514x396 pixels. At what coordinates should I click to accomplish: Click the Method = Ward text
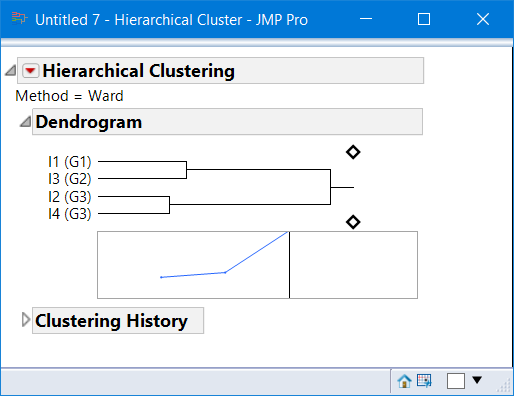[69, 96]
